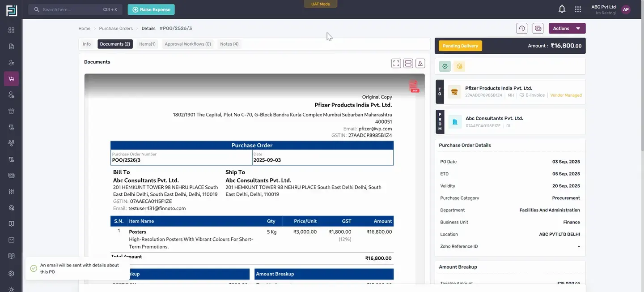Open the Items(1) tab

click(147, 44)
